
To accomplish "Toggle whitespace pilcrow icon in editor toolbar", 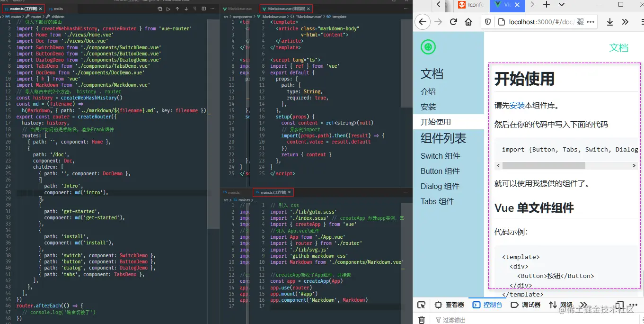I will [195, 9].
